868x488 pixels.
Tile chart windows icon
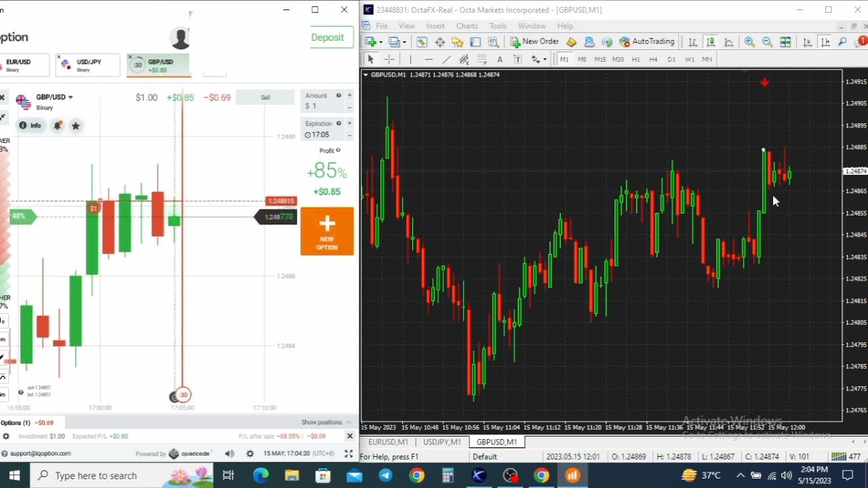[785, 41]
